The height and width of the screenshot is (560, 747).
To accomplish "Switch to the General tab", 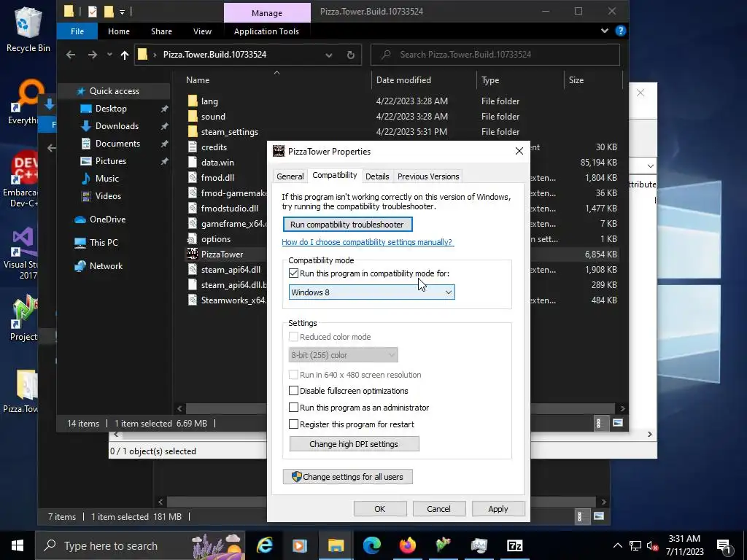I will pyautogui.click(x=290, y=176).
